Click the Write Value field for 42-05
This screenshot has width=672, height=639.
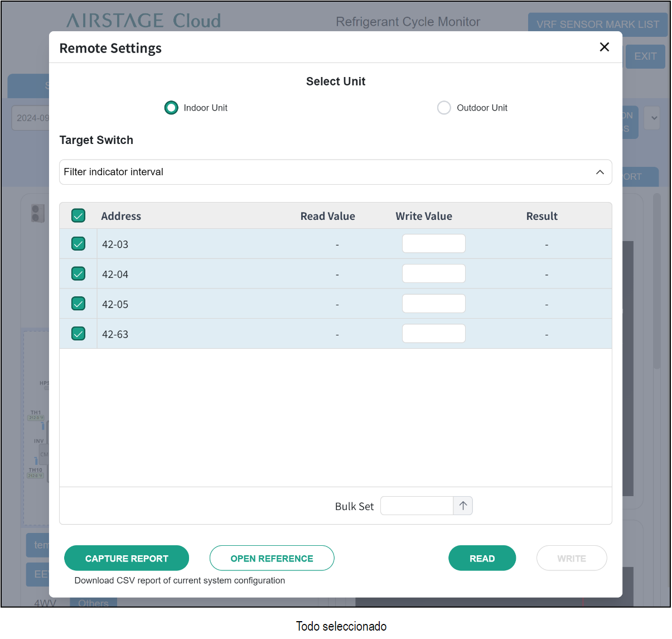tap(433, 304)
